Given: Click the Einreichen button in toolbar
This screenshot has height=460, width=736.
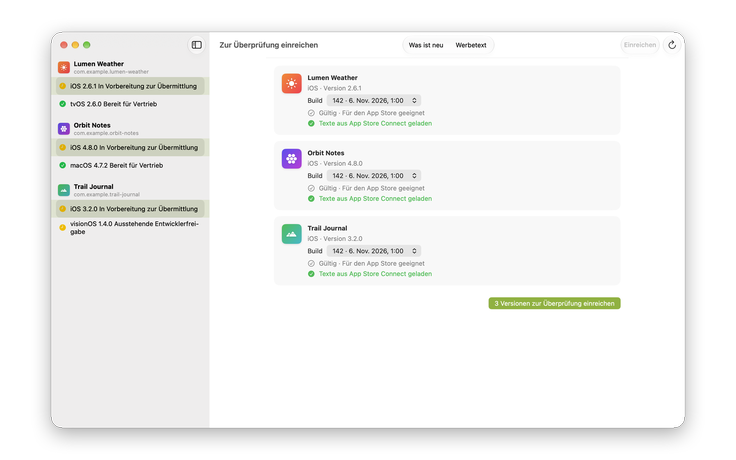Looking at the screenshot, I should pyautogui.click(x=640, y=45).
